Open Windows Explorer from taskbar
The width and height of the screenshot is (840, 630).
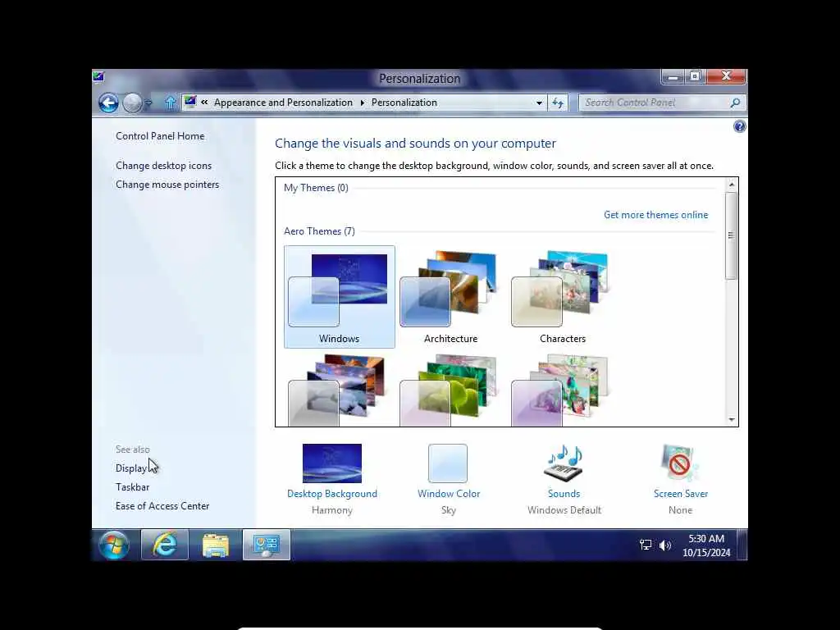216,545
